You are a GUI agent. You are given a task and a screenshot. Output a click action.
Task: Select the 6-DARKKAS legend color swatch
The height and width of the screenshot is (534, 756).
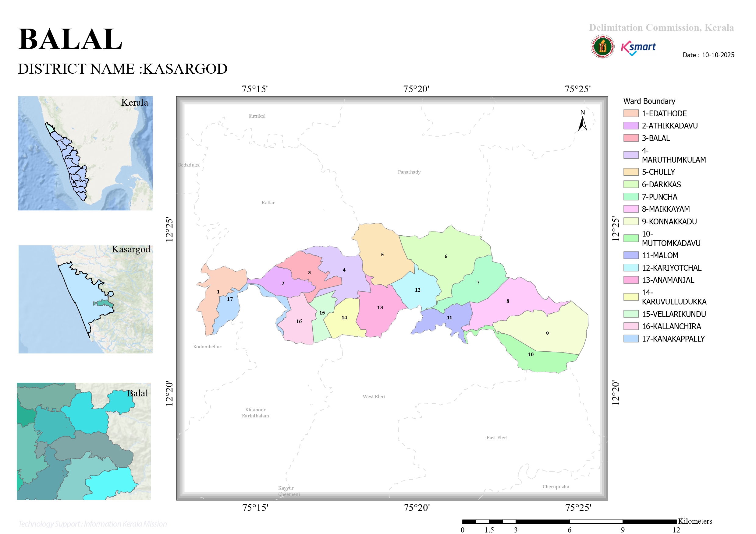click(631, 184)
